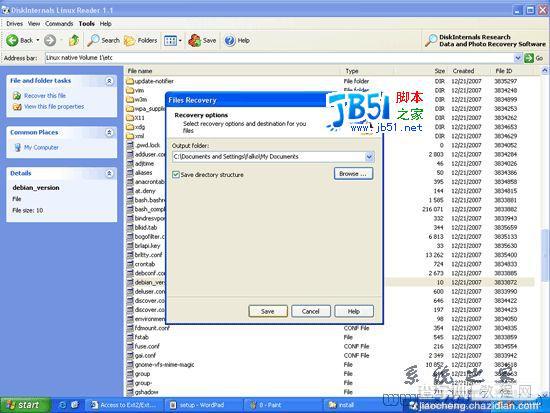This screenshot has height=413, width=550.
Task: Toggle Folders pane in toolbar
Action: (x=140, y=41)
